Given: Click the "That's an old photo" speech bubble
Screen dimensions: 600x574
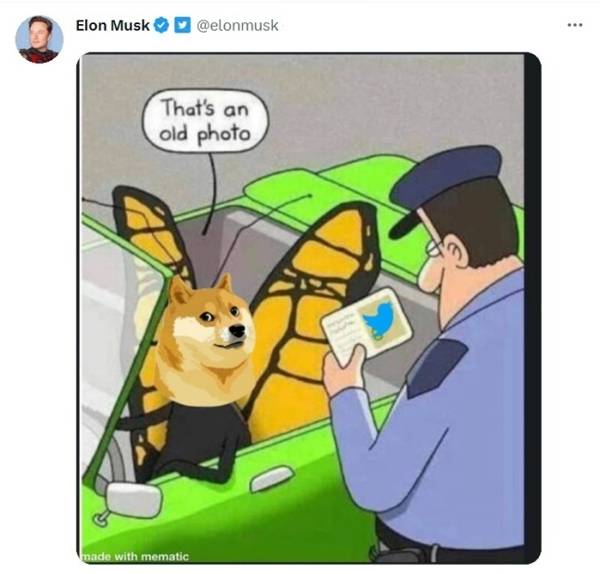Looking at the screenshot, I should point(205,121).
